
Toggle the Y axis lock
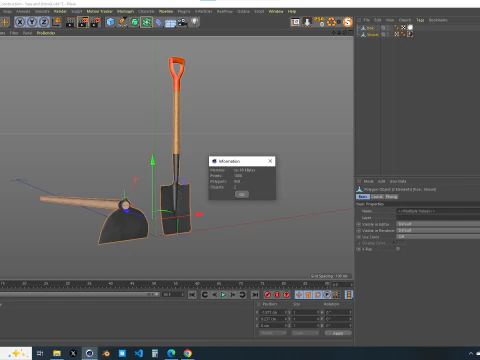tap(32, 22)
